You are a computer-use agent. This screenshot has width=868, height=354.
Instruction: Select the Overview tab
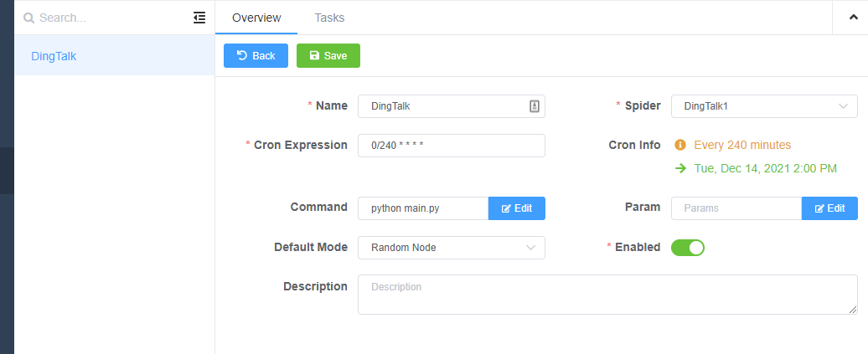[x=256, y=18]
